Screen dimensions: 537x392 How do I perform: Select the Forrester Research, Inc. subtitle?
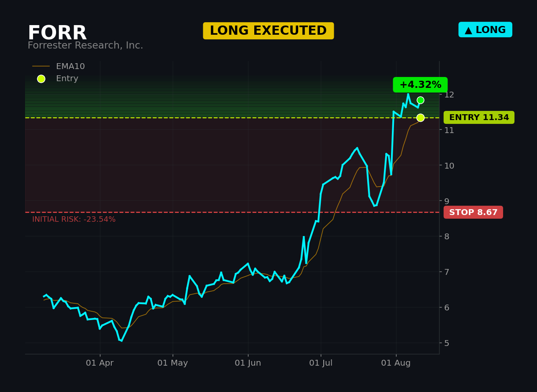tap(85, 46)
